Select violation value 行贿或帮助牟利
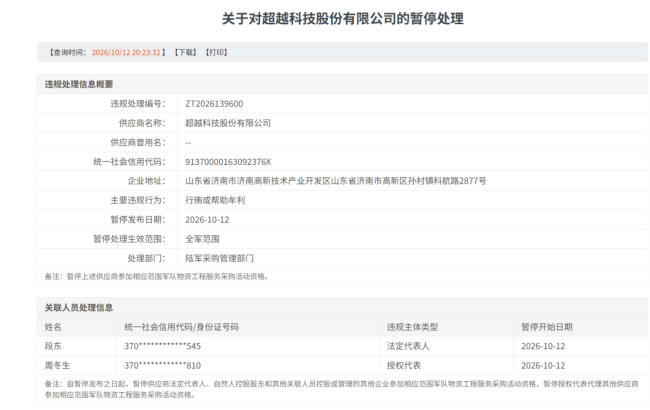This screenshot has height=410, width=650. pyautogui.click(x=215, y=200)
